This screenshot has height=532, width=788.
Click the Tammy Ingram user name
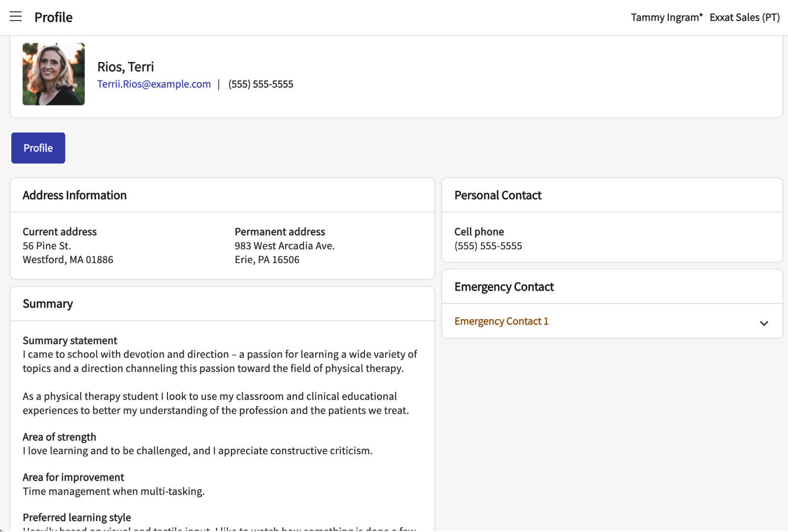[x=666, y=17]
